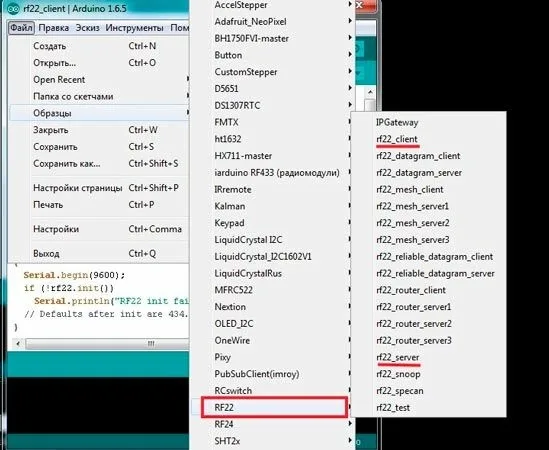Open rf22_datagram_client example
The height and width of the screenshot is (450, 549).
tap(429, 156)
